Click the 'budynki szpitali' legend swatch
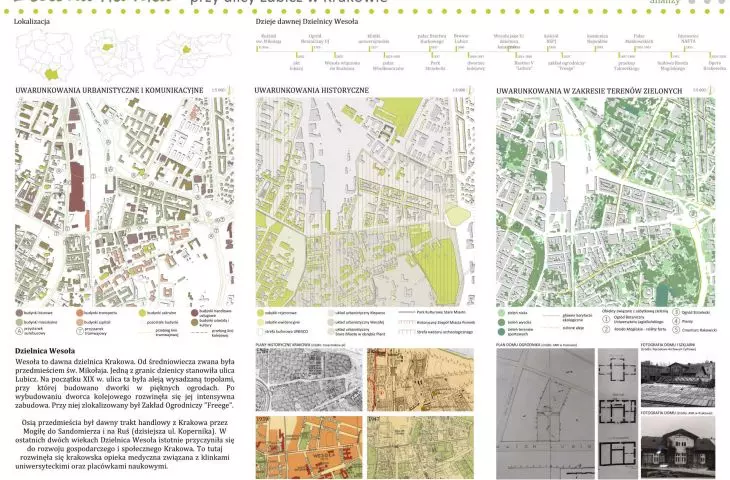 pyautogui.click(x=80, y=322)
